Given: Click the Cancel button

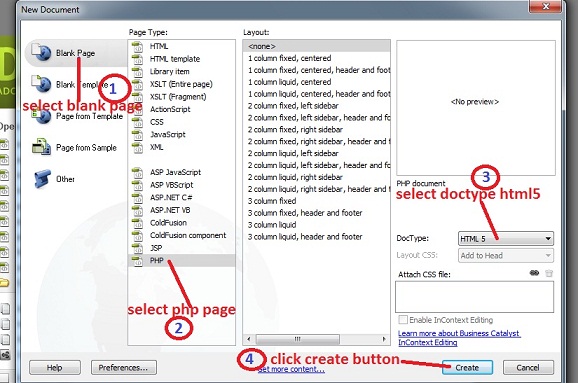Looking at the screenshot, I should (528, 368).
